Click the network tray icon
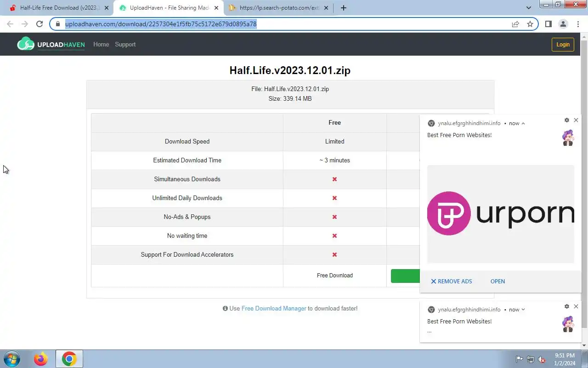 pos(531,359)
